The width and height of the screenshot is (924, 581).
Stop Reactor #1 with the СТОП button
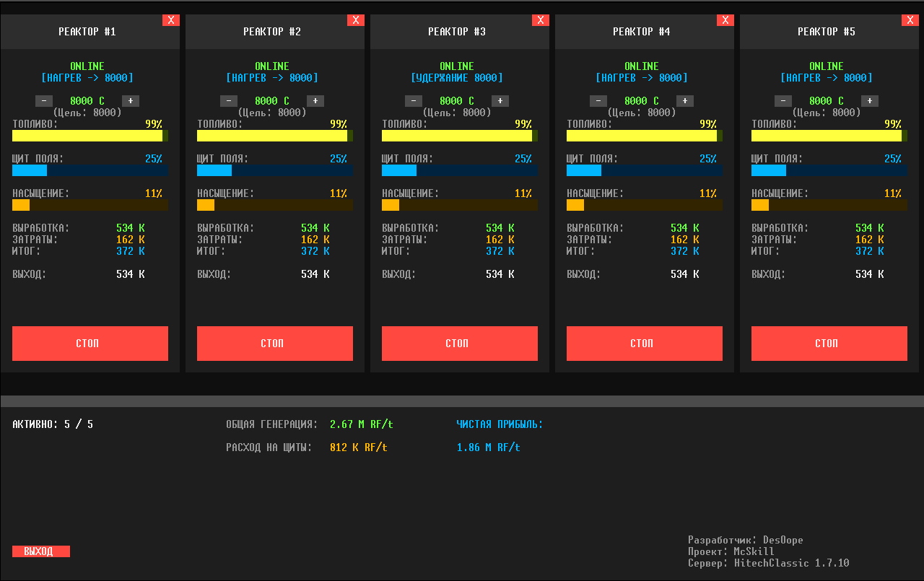click(90, 344)
